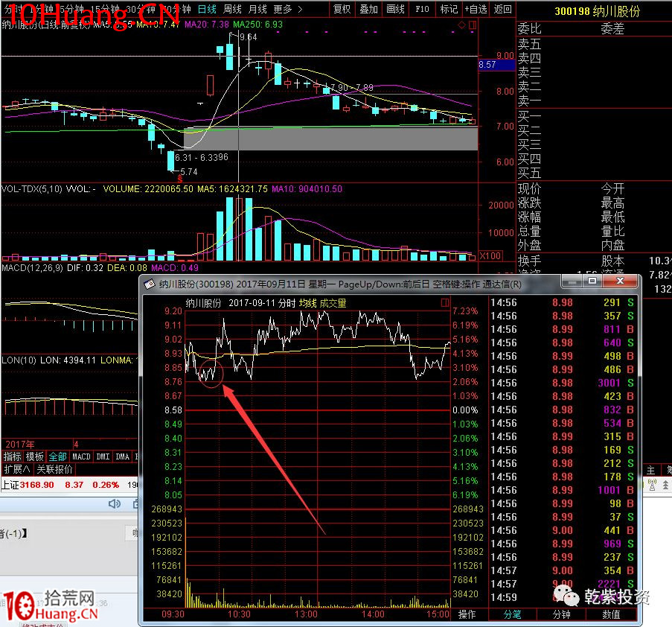The image size is (672, 627).
Task: Click the tick row with volume 291
Action: coord(563,302)
